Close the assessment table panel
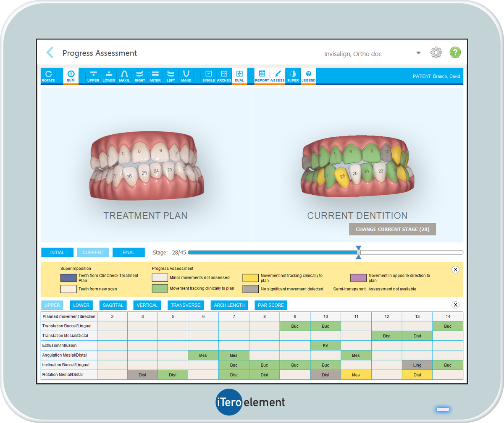The height and width of the screenshot is (423, 504). coord(456,305)
